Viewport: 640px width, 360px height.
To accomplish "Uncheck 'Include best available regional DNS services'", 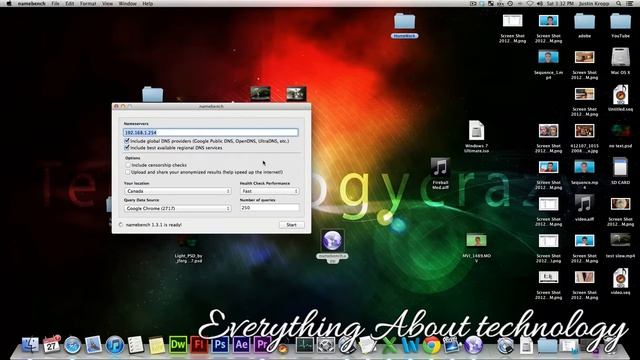I will 127,147.
